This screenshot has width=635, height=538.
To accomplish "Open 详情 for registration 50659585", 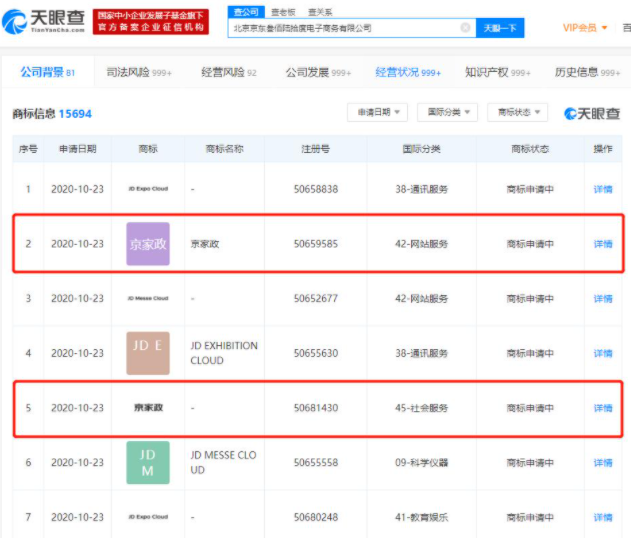I will 603,244.
